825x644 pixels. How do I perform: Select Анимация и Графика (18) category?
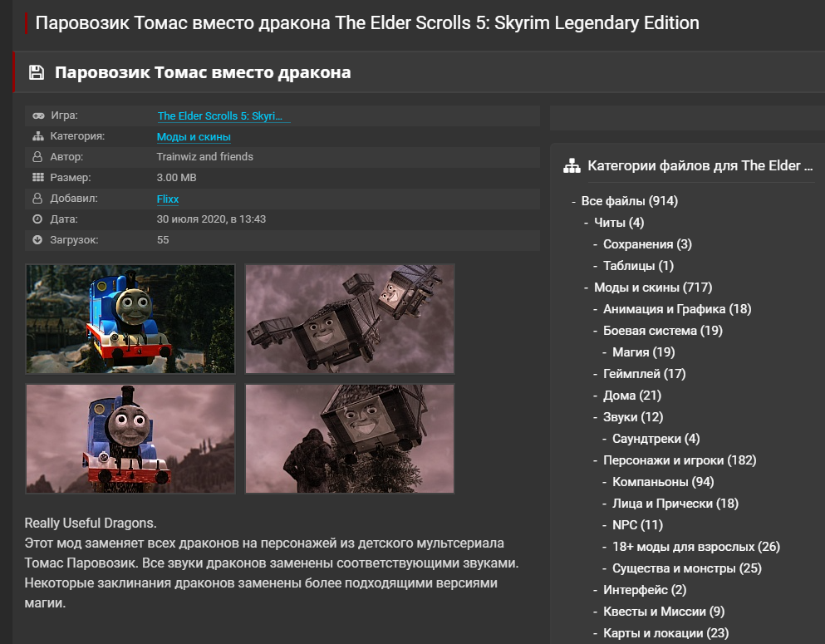pyautogui.click(x=677, y=309)
